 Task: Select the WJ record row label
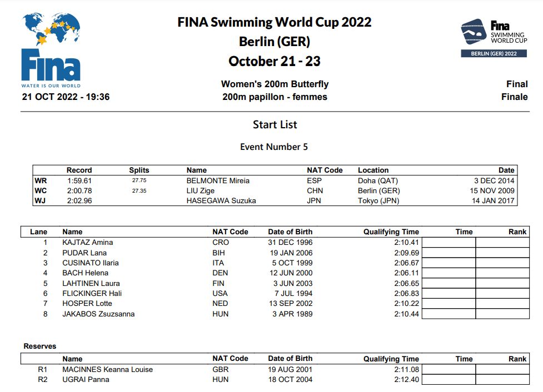click(x=39, y=200)
